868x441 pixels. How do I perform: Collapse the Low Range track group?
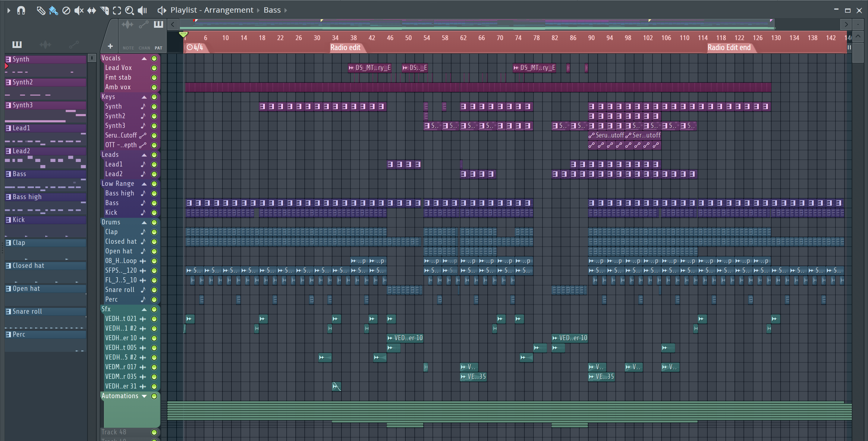click(144, 184)
